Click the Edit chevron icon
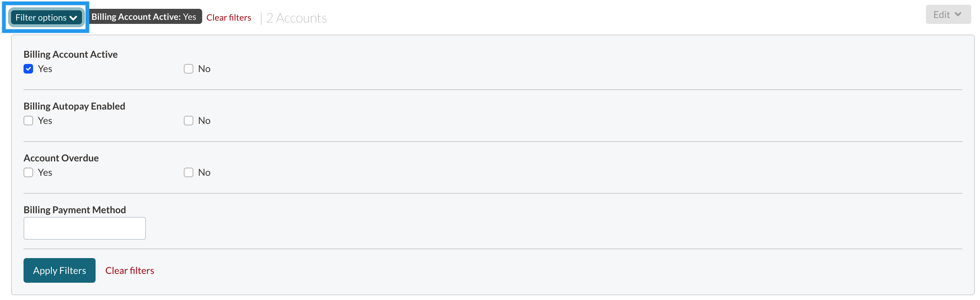 pos(959,14)
